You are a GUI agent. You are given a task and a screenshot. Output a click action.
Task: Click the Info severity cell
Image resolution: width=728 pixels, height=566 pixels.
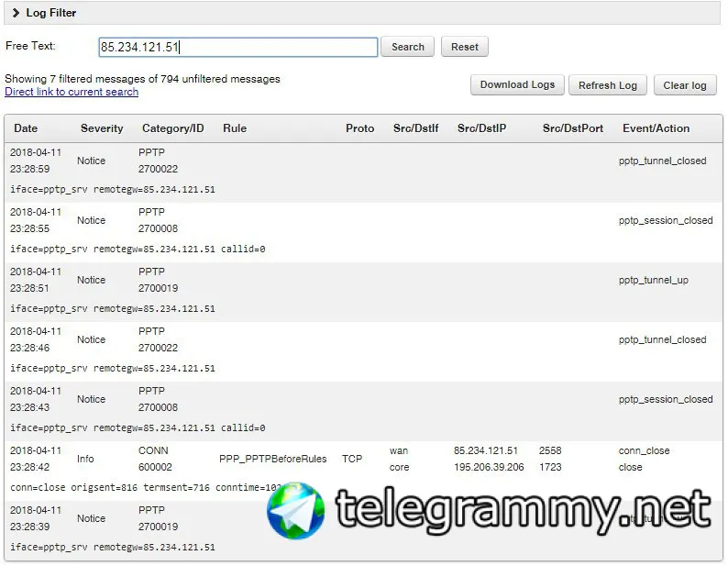click(x=85, y=459)
